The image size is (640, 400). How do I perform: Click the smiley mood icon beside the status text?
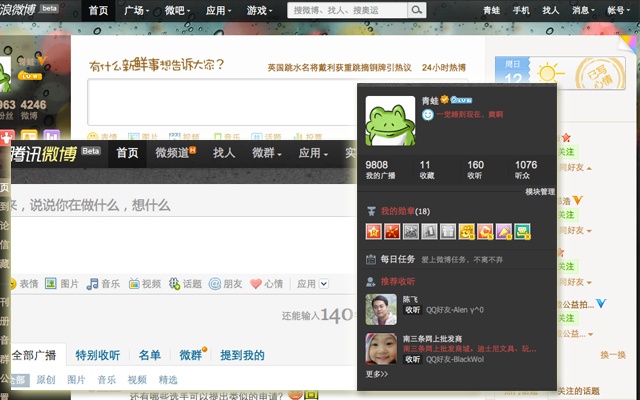click(x=427, y=115)
